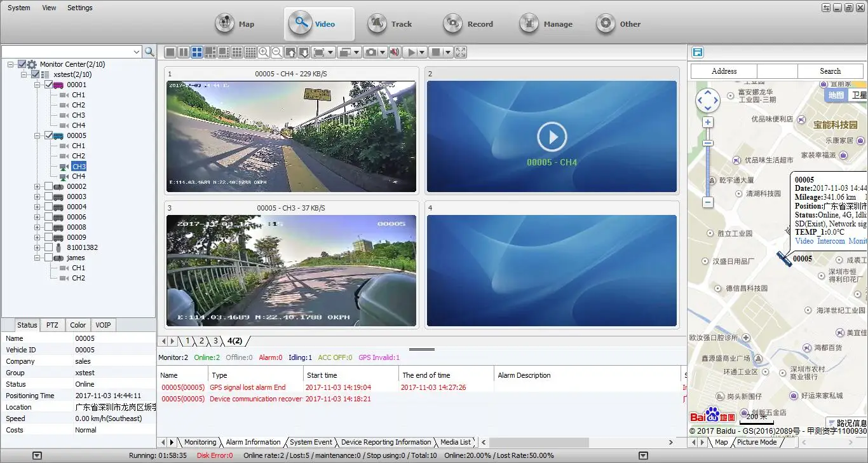Image resolution: width=868 pixels, height=463 pixels.
Task: Click the fullscreen expand arrows icon
Action: pyautogui.click(x=461, y=52)
